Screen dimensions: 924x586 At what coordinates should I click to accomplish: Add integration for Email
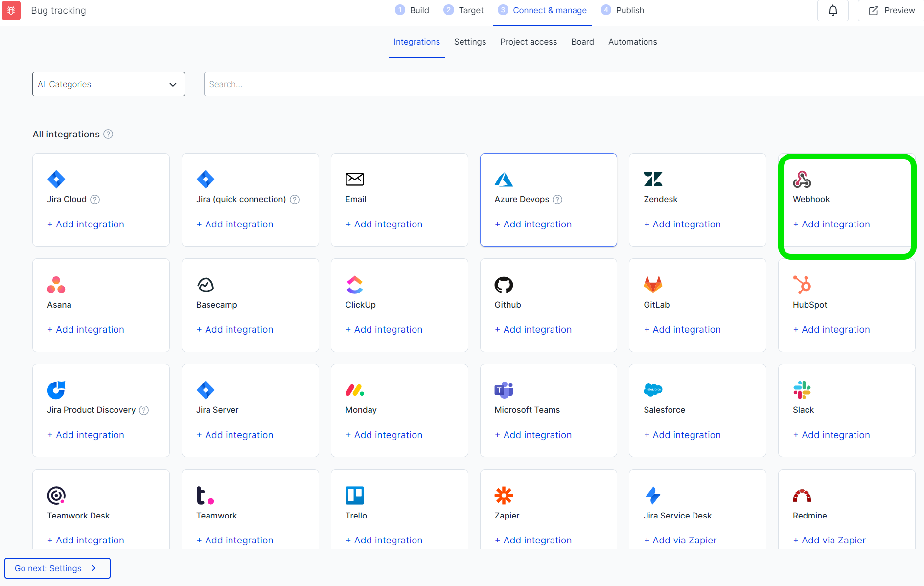click(x=384, y=224)
